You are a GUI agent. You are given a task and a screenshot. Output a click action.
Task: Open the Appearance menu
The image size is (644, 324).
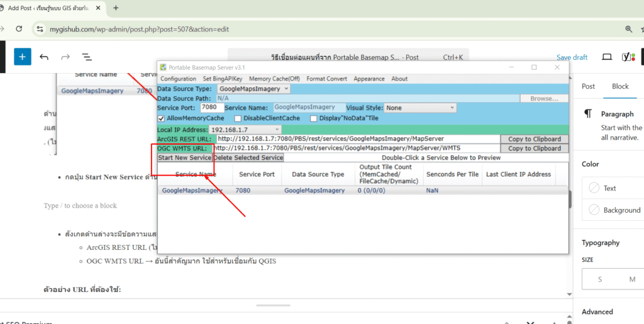click(x=369, y=79)
